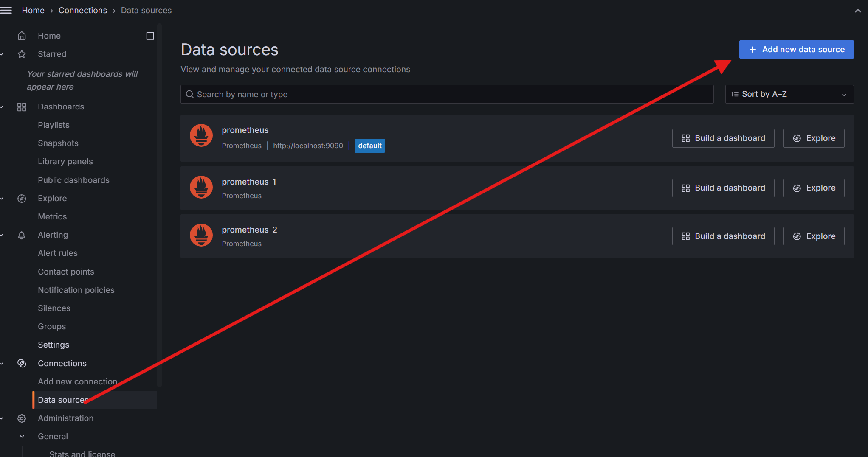The width and height of the screenshot is (868, 457).
Task: Open Metrics under Explore
Action: [x=52, y=216]
